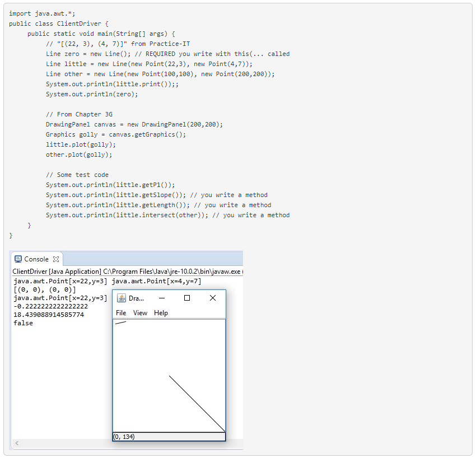
Task: Open the View menu in DrawingPanel
Action: (141, 313)
